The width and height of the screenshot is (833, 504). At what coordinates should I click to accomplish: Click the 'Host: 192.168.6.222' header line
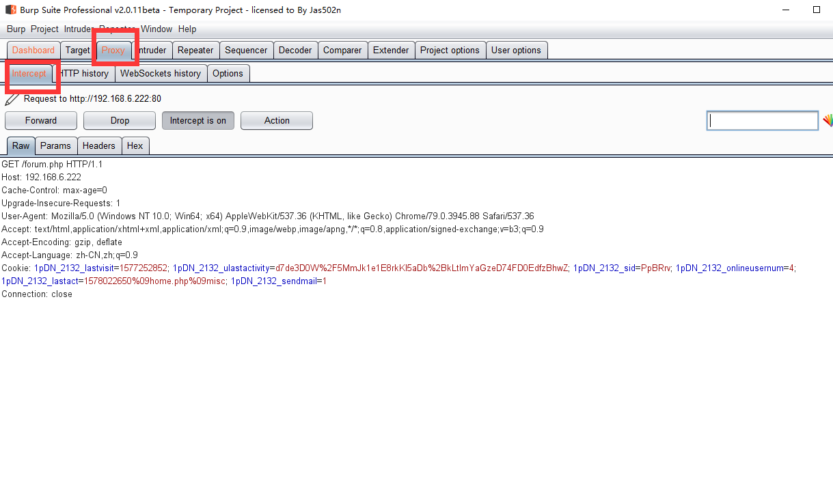point(41,178)
